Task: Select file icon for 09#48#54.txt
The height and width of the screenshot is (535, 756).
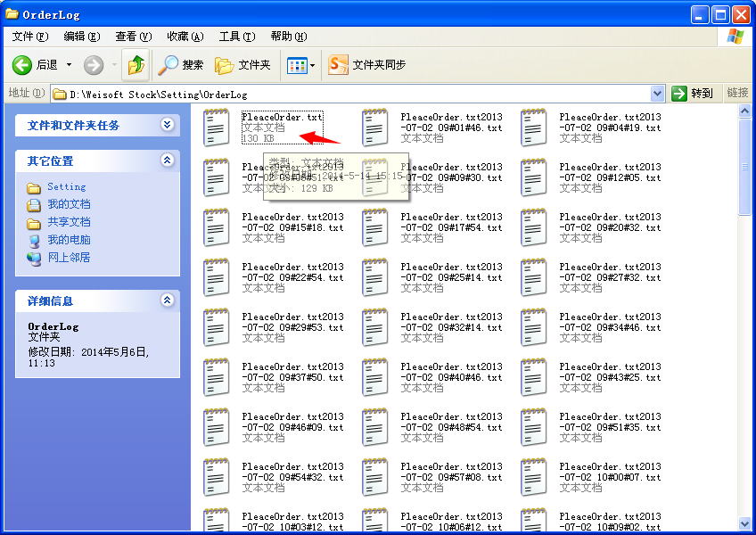Action: coord(374,427)
